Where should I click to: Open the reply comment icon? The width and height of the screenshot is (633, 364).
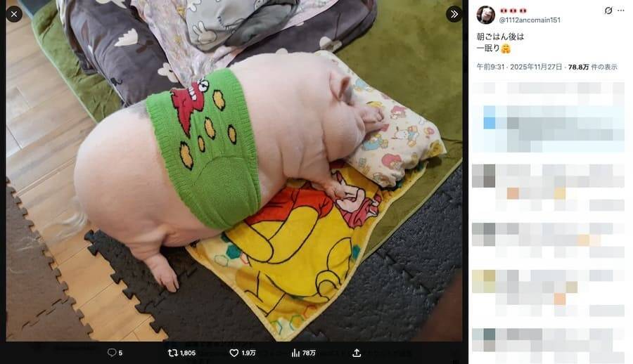click(x=112, y=353)
